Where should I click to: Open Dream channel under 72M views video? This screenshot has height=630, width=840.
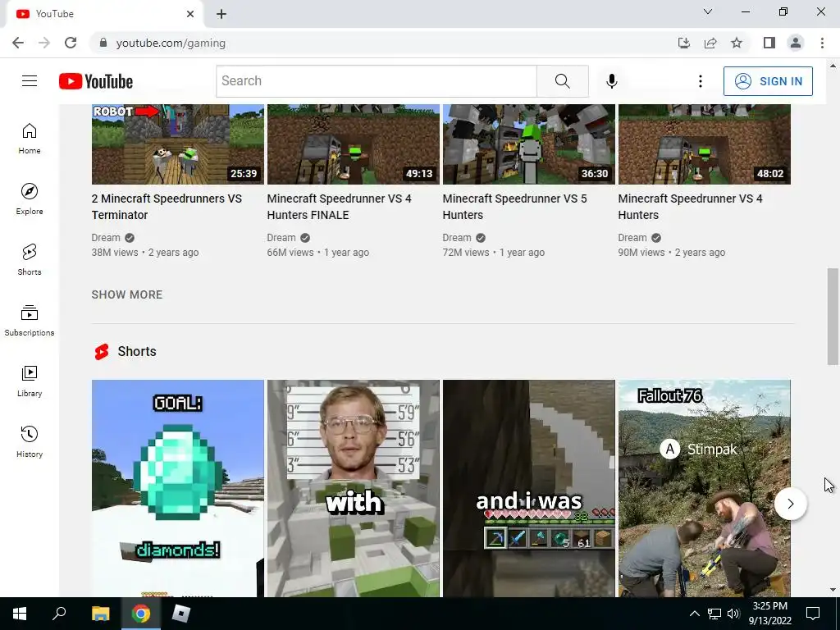coord(457,238)
